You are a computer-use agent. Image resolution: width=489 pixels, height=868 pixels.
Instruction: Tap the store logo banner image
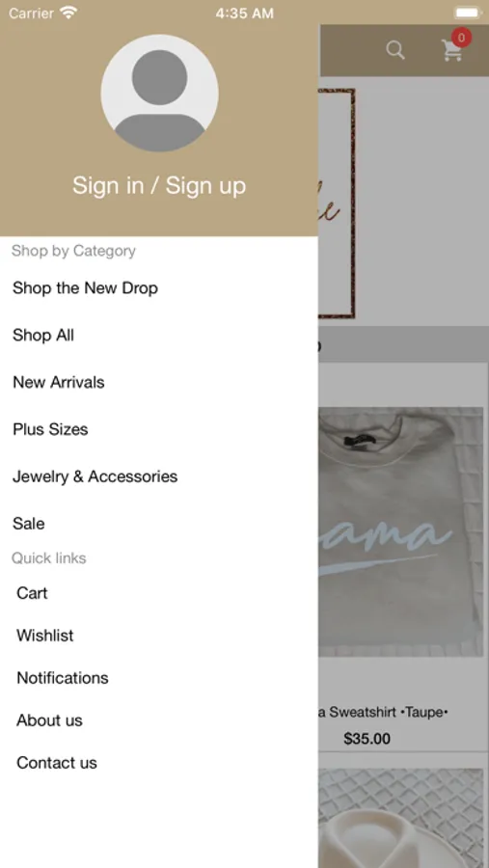(x=337, y=203)
